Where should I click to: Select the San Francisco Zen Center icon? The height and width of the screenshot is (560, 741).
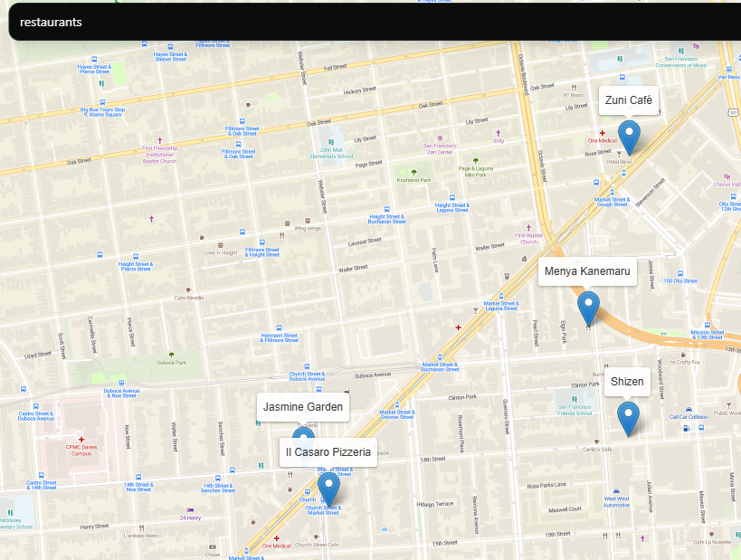[x=440, y=138]
